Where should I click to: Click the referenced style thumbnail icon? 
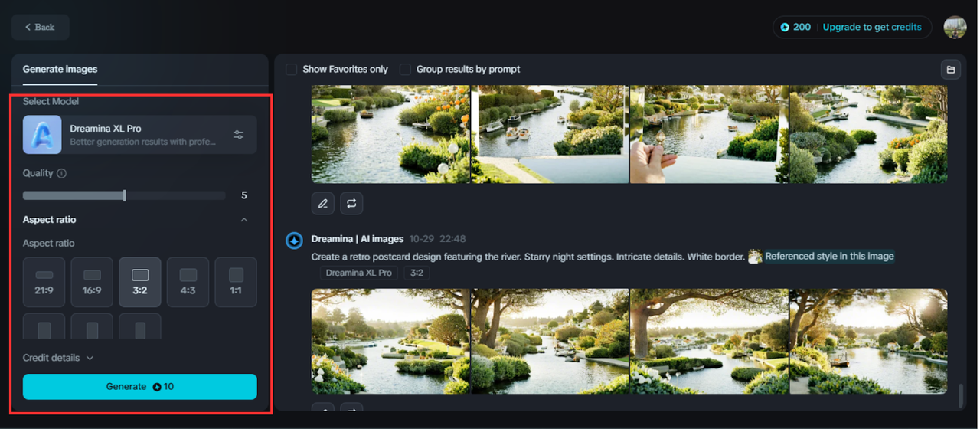(x=755, y=257)
